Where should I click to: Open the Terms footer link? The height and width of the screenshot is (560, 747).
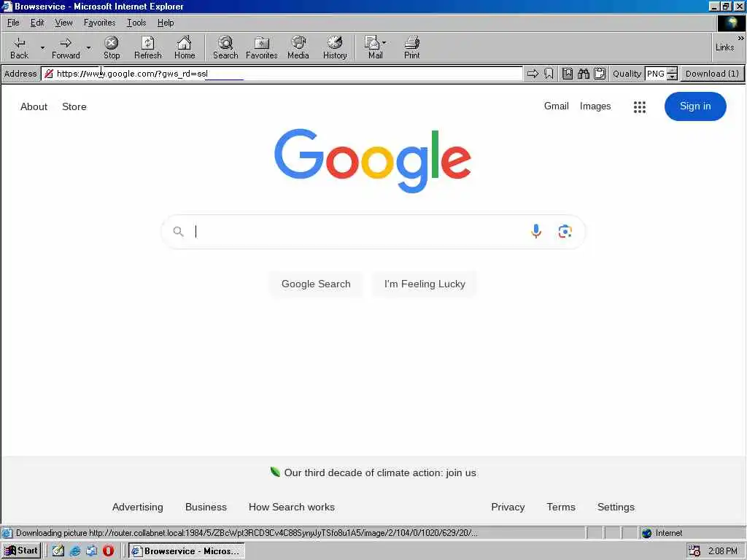(561, 507)
